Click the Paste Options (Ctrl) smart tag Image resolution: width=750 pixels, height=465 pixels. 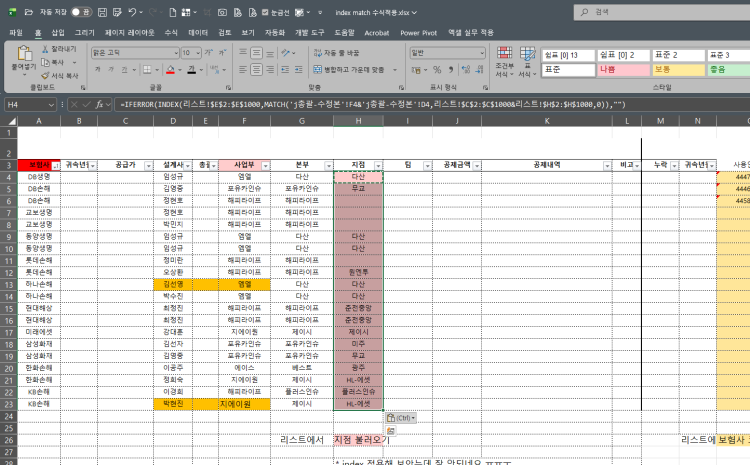tap(401, 418)
